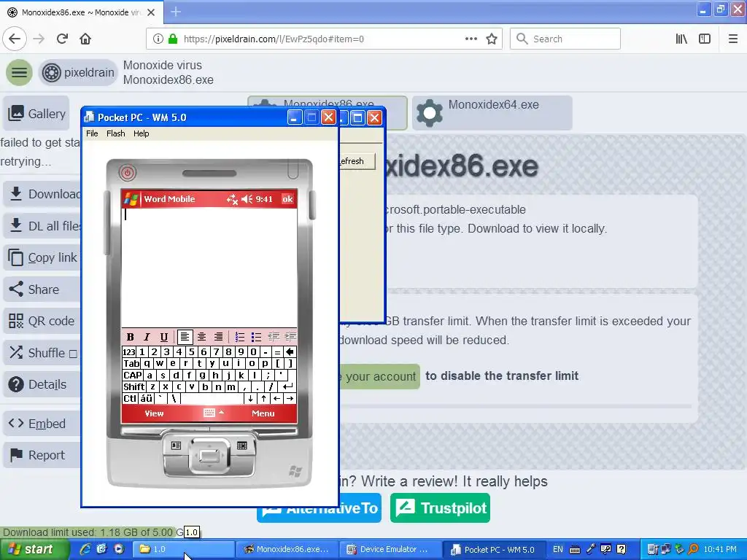
Task: Select center text alignment icon
Action: (x=201, y=337)
